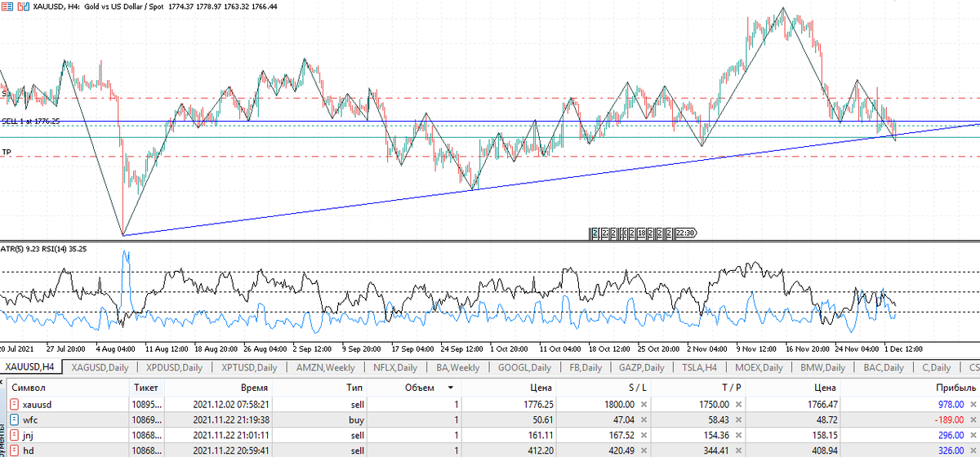Close the wfc position showing -189.00

point(973,419)
